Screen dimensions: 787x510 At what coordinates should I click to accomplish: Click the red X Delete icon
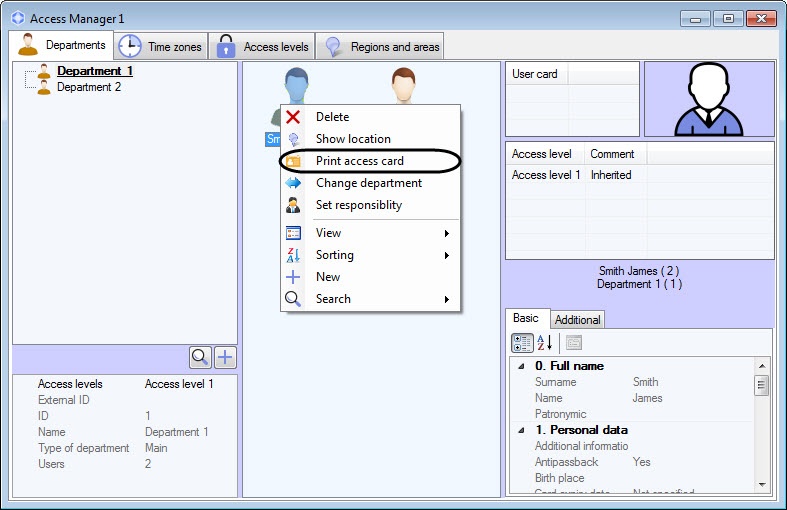[293, 117]
